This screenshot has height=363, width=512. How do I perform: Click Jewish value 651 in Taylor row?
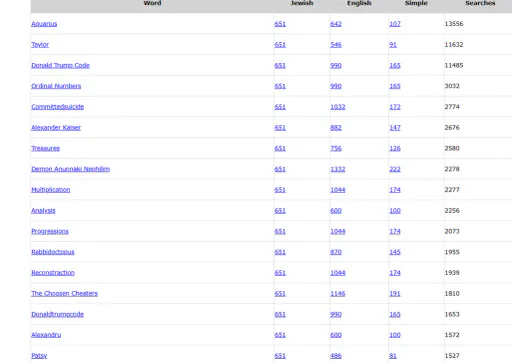tap(280, 45)
